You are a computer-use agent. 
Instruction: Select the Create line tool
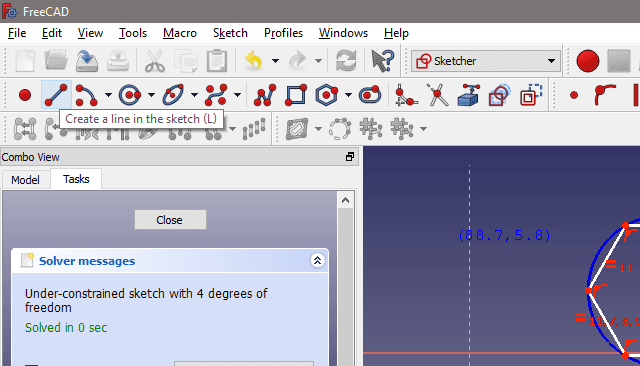56,95
